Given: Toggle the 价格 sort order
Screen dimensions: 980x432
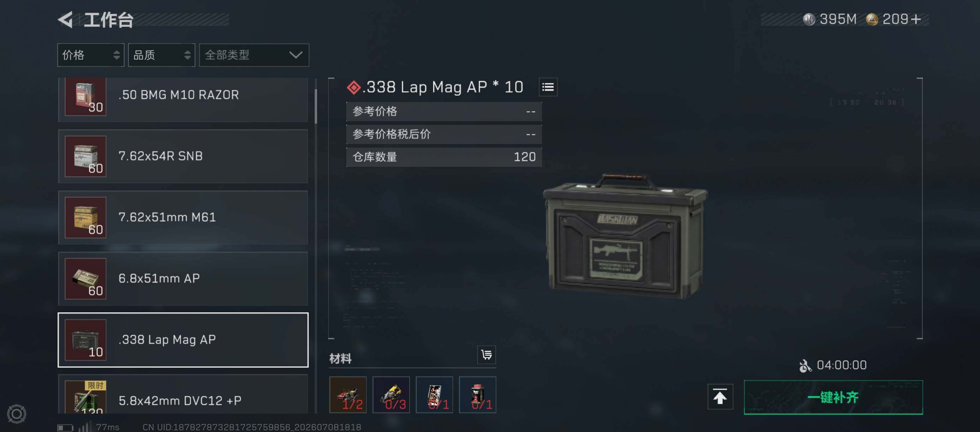Looking at the screenshot, I should (x=90, y=55).
